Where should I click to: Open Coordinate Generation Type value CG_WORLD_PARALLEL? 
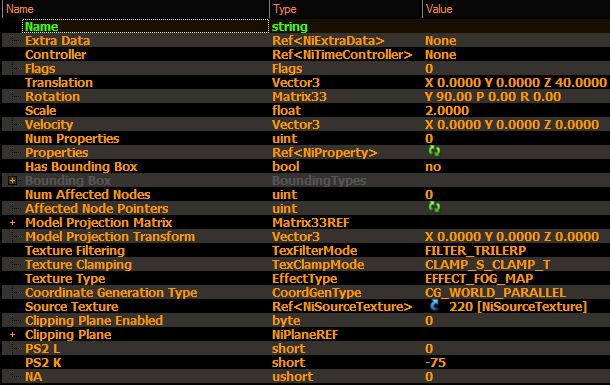(495, 292)
